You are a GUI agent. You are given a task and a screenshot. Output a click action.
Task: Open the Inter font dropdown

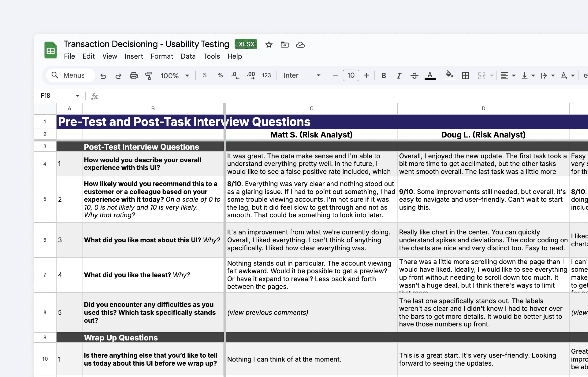302,75
